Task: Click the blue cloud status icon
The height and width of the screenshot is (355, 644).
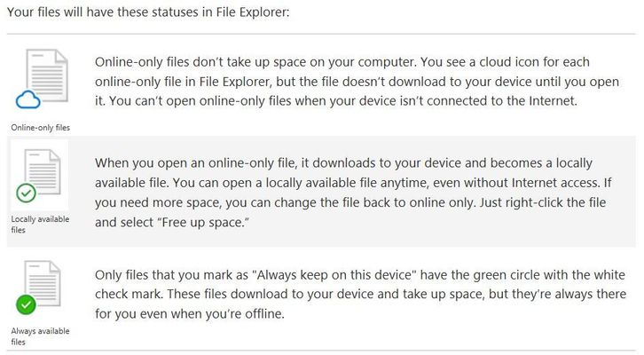Action: pyautogui.click(x=27, y=99)
